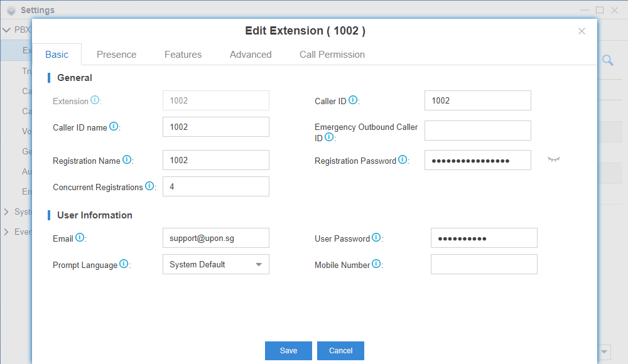The image size is (628, 364).
Task: Collapse the PBX tree section
Action: tap(6, 29)
